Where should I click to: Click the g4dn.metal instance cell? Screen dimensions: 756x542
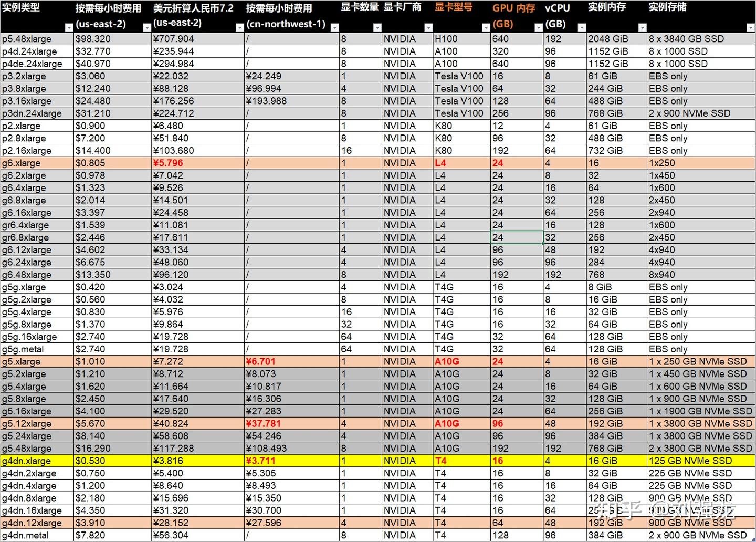37,536
